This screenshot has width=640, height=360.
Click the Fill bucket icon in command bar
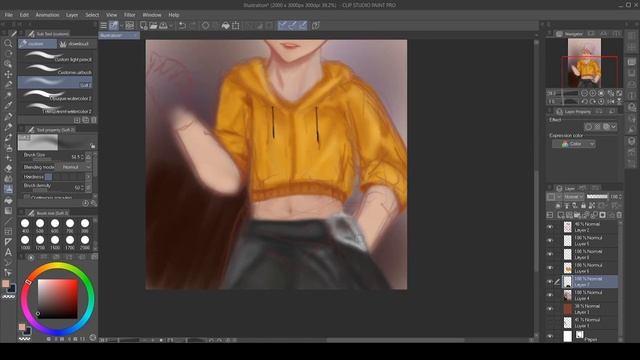click(226, 26)
